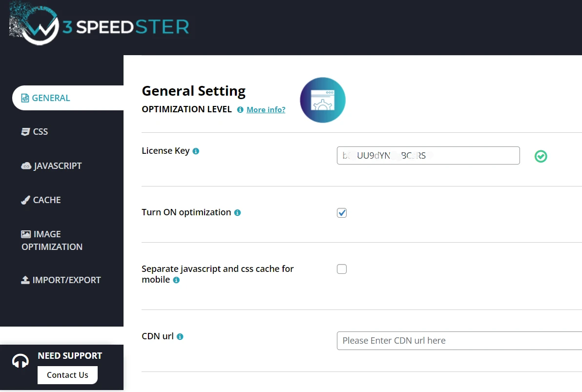
Task: Select the brush icon next to CACHE
Action: click(25, 199)
